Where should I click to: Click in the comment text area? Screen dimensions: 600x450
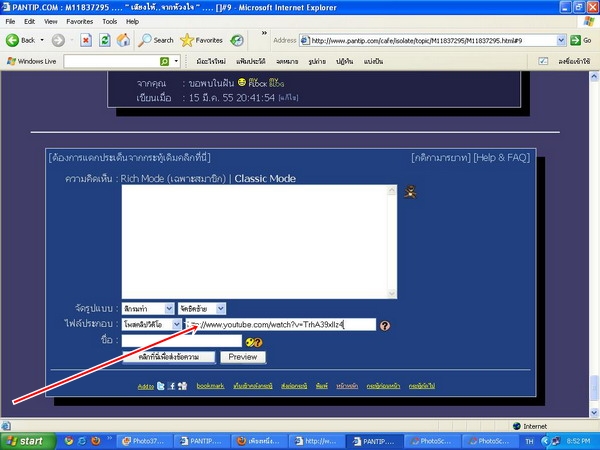point(255,242)
